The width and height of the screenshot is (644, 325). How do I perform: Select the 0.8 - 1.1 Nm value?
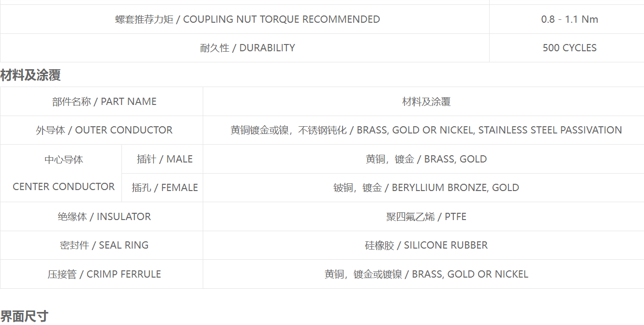click(569, 19)
